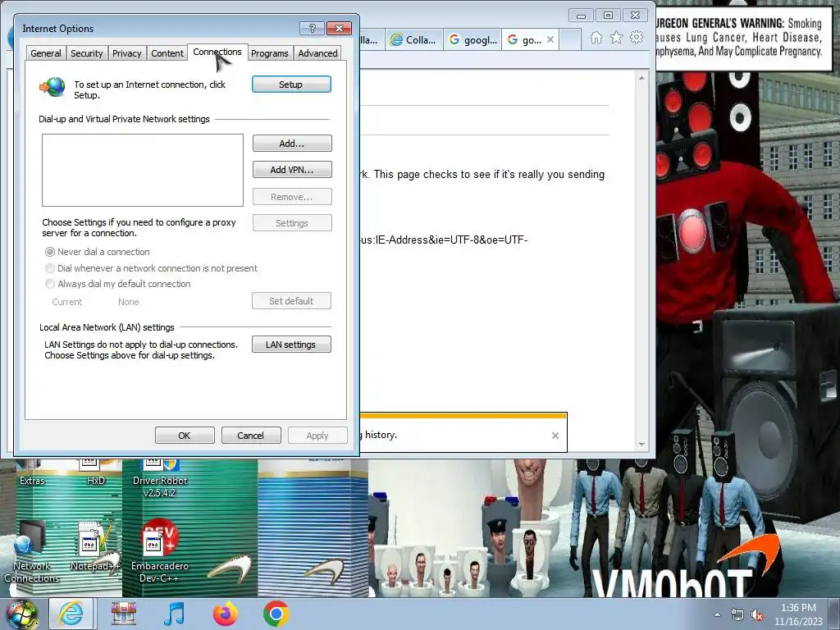Image resolution: width=840 pixels, height=630 pixels.
Task: Show hidden tray icons arrow
Action: click(x=717, y=615)
